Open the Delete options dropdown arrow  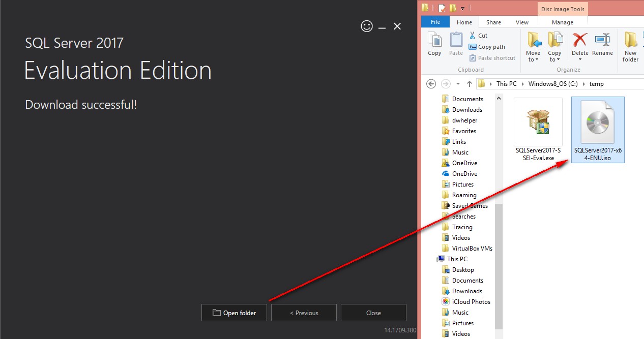(x=580, y=60)
